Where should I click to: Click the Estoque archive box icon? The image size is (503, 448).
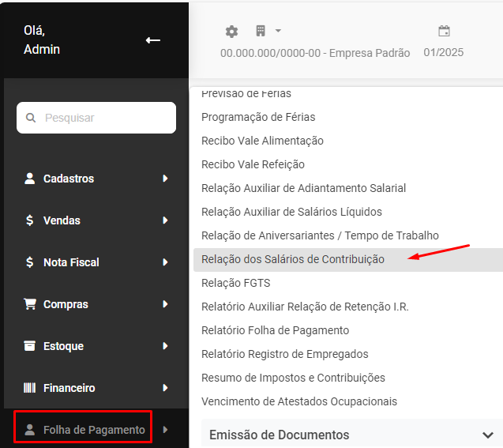[30, 346]
